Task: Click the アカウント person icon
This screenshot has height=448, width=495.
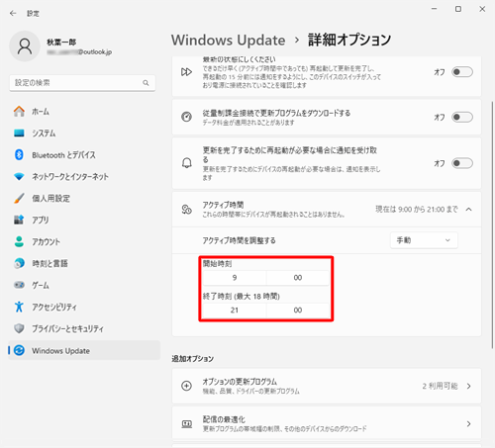Action: [x=19, y=241]
